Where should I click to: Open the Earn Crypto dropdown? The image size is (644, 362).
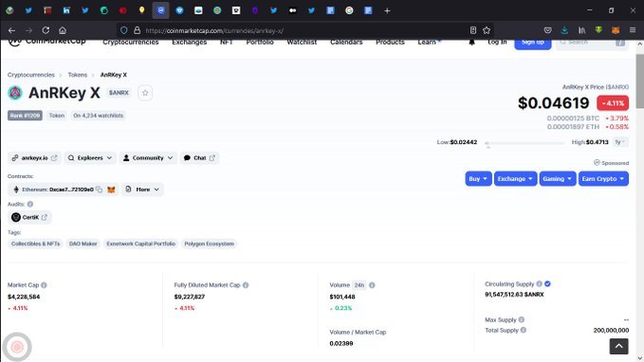(x=603, y=178)
